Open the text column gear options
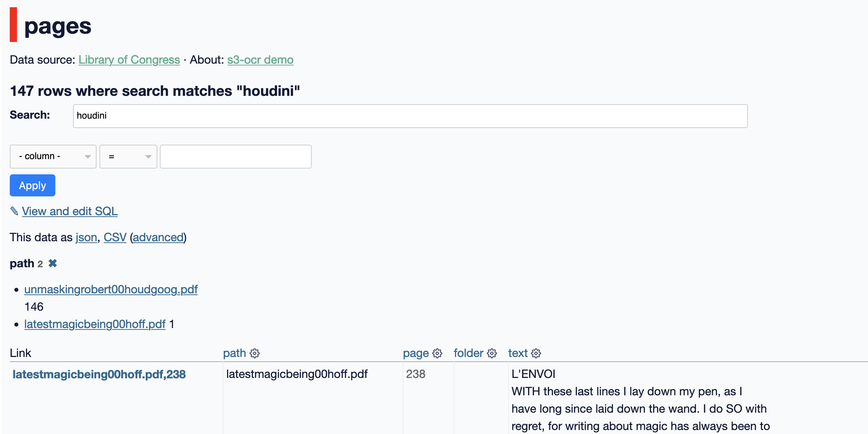 tap(536, 353)
